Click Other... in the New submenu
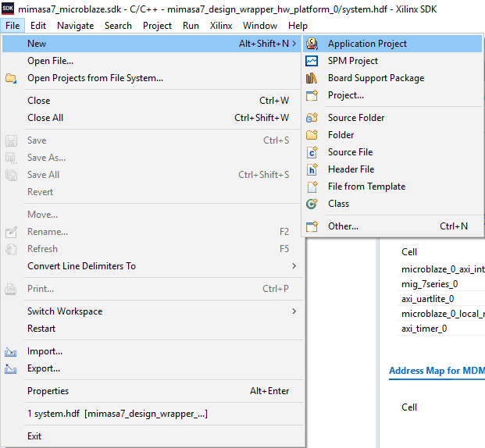Image resolution: width=485 pixels, height=448 pixels. pyautogui.click(x=343, y=226)
